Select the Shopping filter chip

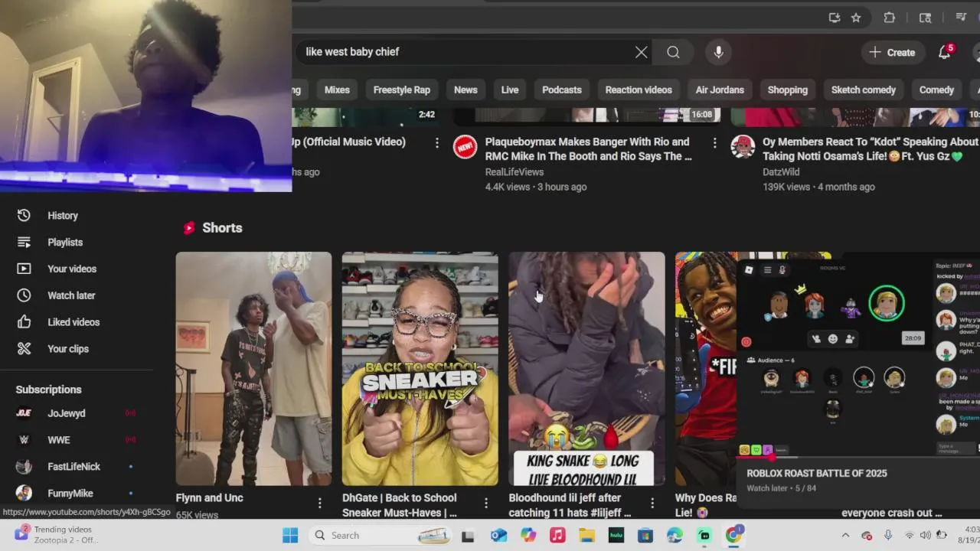(788, 90)
